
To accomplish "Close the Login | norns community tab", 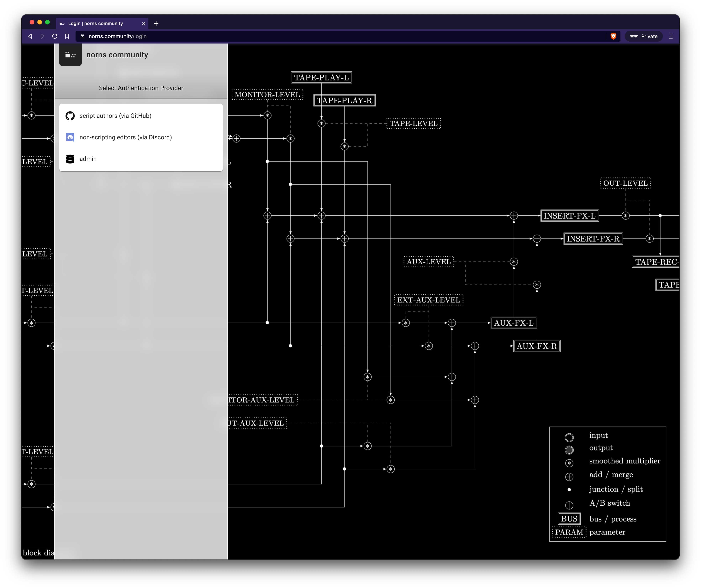I will [x=144, y=23].
